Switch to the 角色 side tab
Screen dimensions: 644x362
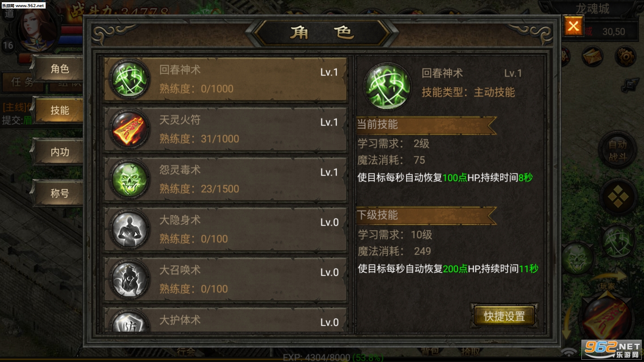tap(59, 69)
